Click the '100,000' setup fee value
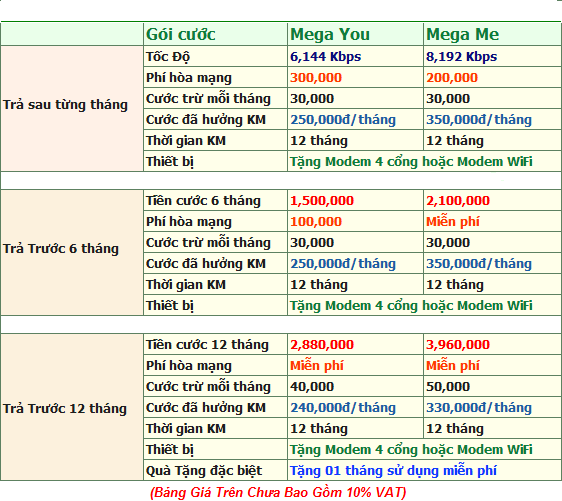The image size is (562, 501). [x=316, y=222]
